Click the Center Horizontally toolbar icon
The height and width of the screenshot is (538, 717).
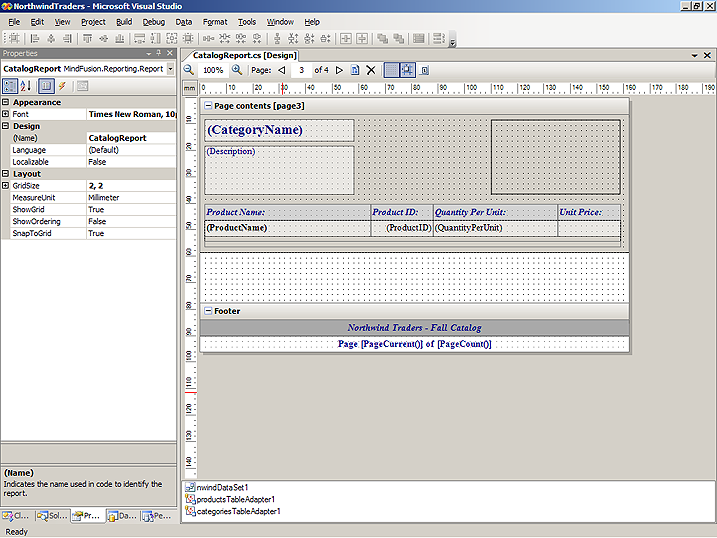[346, 38]
